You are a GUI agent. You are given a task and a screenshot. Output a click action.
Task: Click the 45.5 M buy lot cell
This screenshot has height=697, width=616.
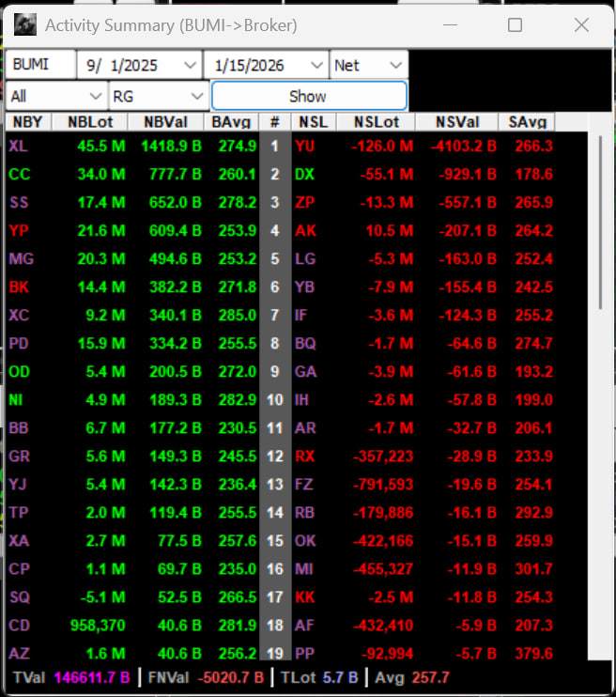pyautogui.click(x=101, y=146)
